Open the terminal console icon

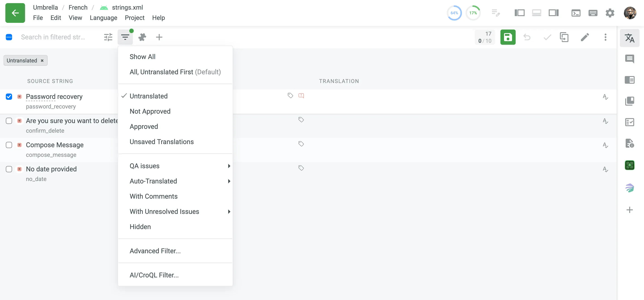576,13
